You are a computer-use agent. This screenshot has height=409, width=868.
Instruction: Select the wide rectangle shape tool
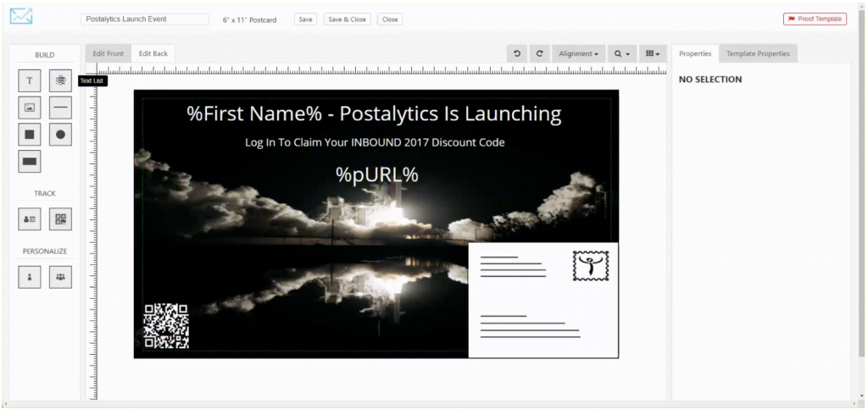pyautogui.click(x=30, y=162)
